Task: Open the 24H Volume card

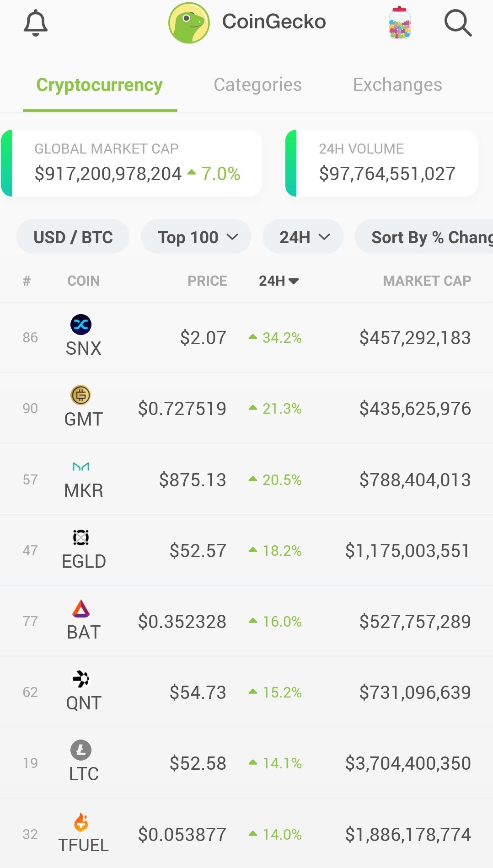Action: 382,163
